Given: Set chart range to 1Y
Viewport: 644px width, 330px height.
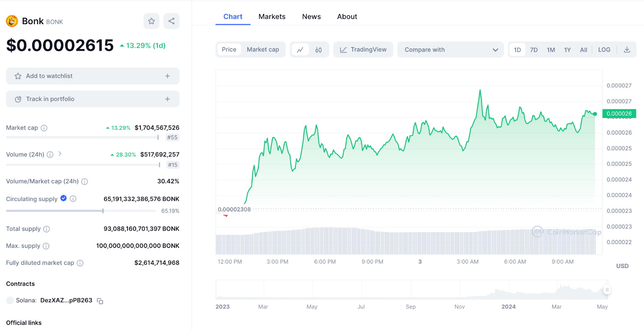Looking at the screenshot, I should [568, 50].
